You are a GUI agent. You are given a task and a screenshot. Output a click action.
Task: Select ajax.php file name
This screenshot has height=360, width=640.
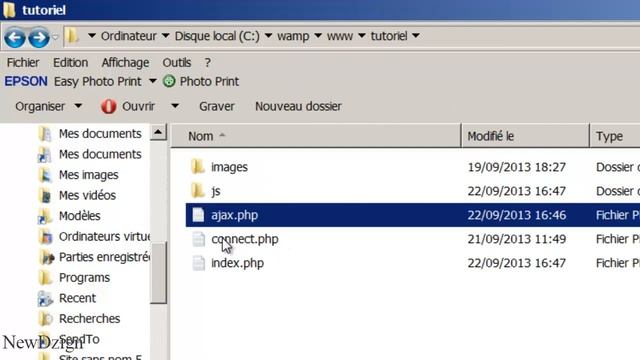point(235,216)
